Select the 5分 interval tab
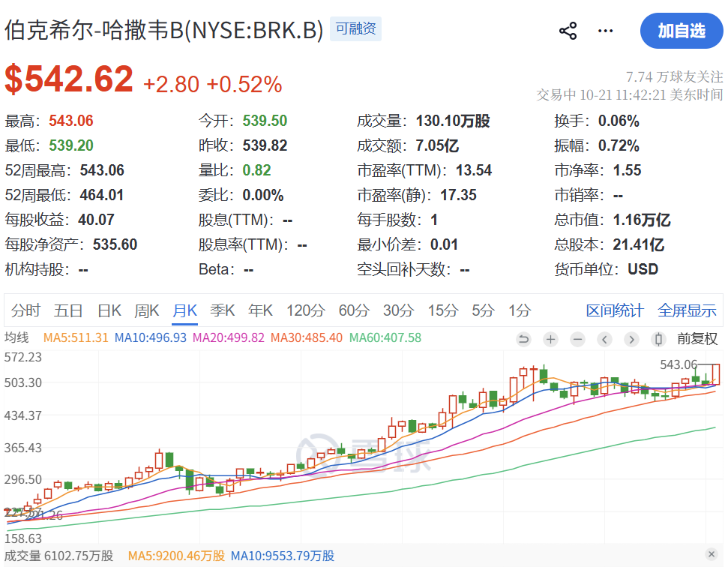Viewport: 728px width, 567px height. point(483,310)
